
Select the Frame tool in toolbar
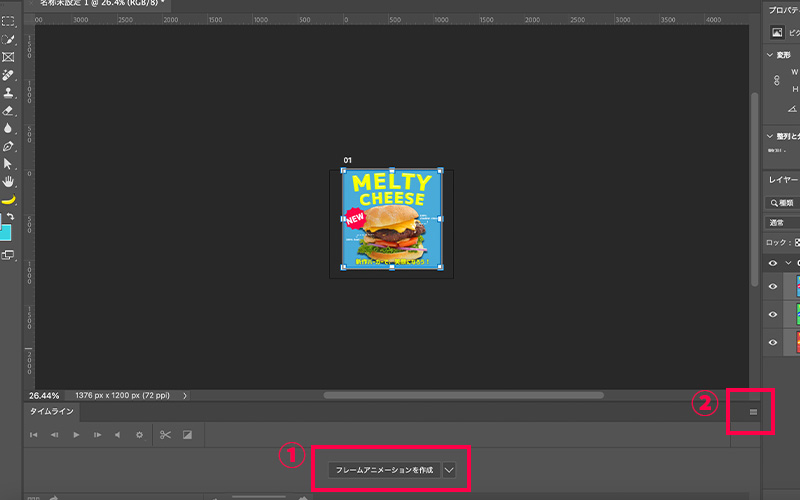pos(9,57)
